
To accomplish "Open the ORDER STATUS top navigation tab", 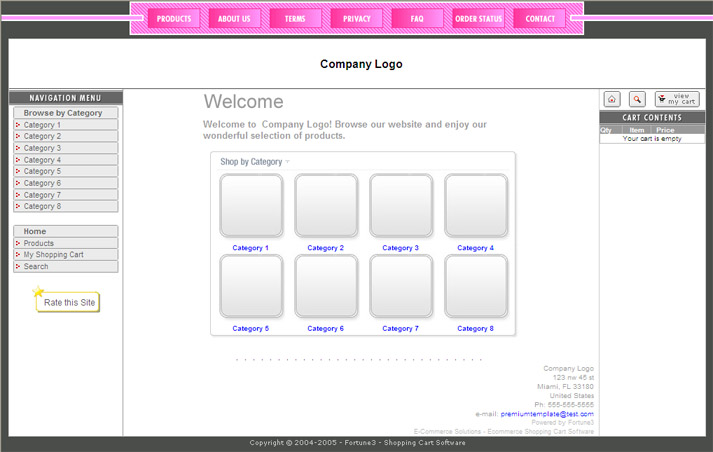I will [x=478, y=19].
